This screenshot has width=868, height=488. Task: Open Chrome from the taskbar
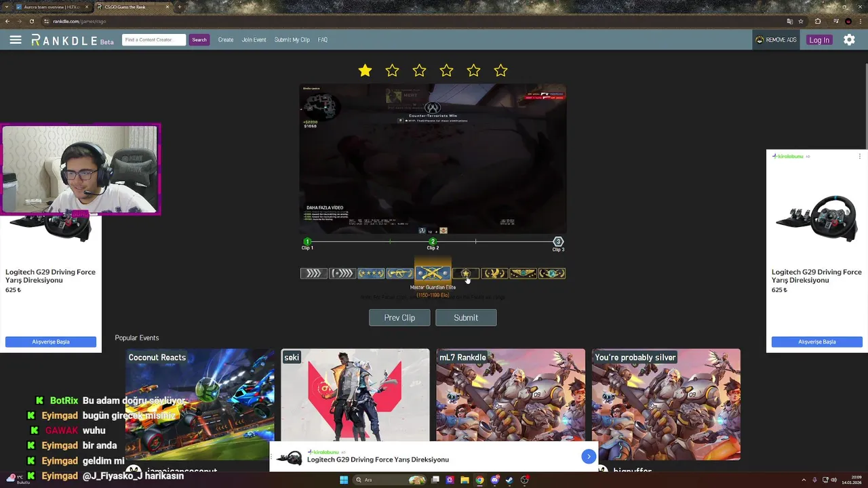[479, 480]
